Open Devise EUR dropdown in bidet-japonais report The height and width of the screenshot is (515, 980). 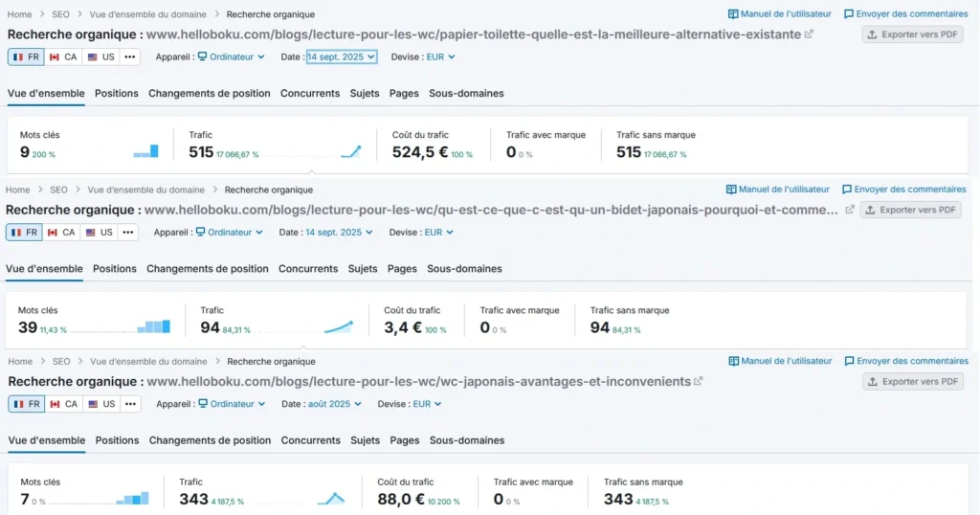(438, 233)
